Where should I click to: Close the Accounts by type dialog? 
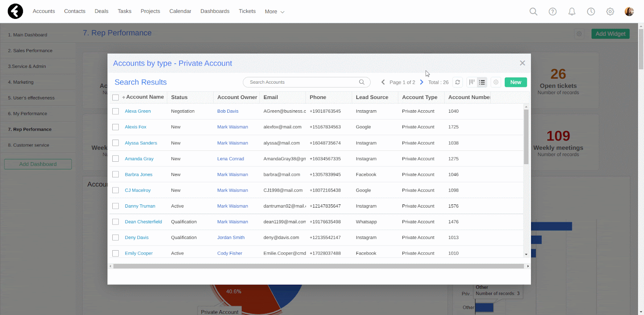[x=522, y=63]
